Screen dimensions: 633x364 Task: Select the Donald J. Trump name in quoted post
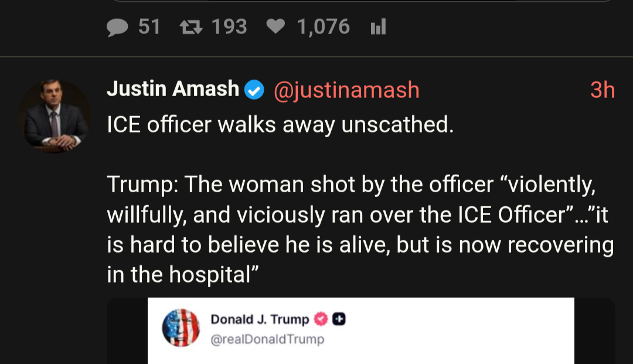260,319
